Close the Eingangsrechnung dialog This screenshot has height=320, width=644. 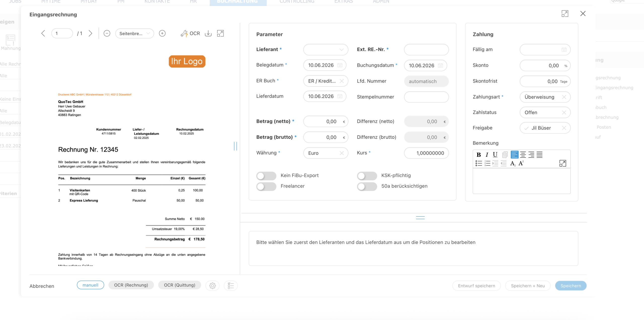point(583,14)
